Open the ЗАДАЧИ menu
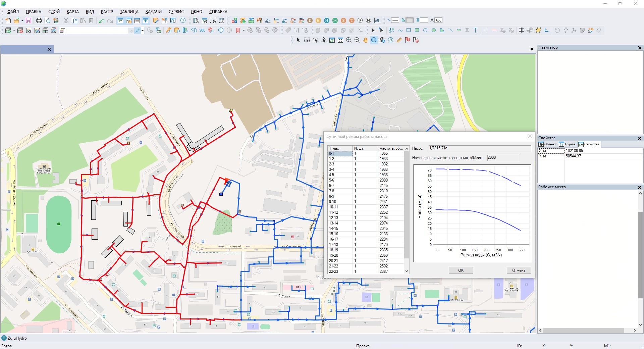Viewport: 644px width, 349px height. click(x=153, y=11)
